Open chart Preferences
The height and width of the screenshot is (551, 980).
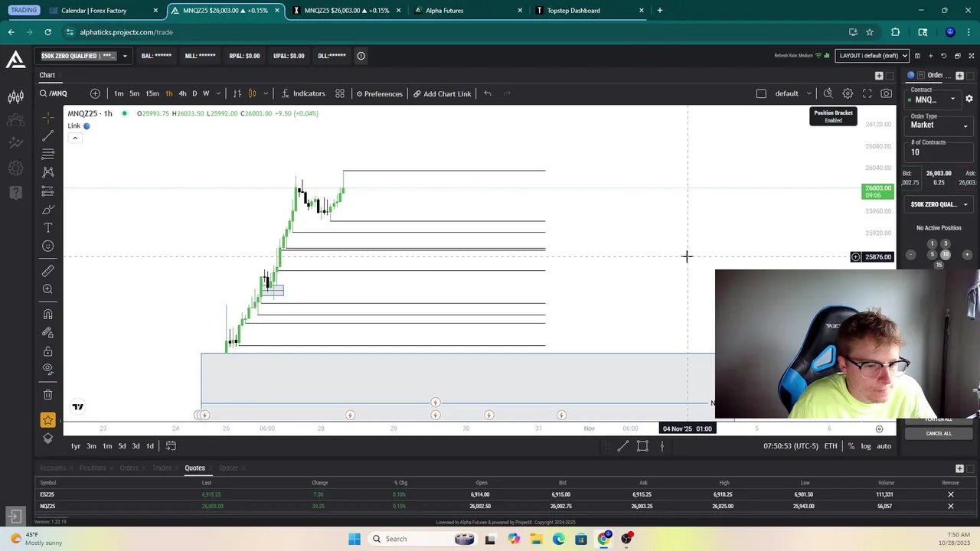click(379, 93)
